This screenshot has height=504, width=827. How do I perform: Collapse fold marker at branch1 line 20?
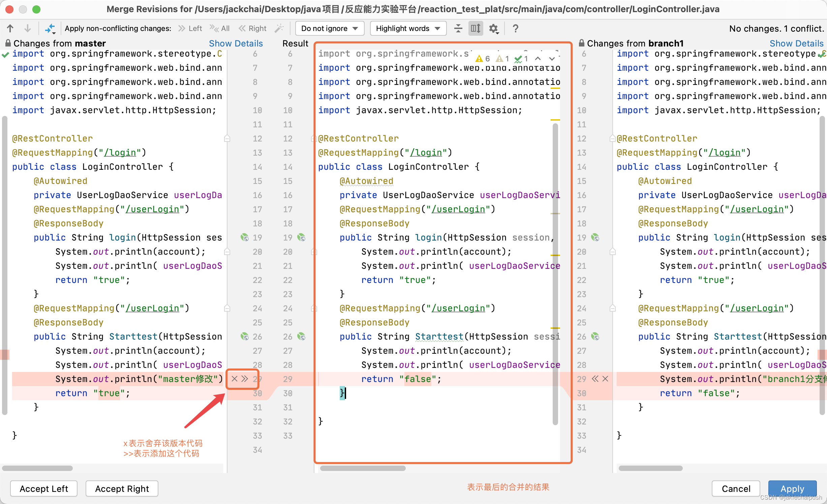[x=613, y=252]
